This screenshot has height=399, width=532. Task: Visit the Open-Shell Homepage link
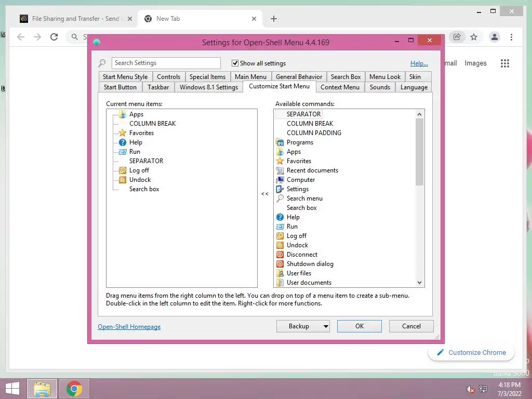(129, 326)
